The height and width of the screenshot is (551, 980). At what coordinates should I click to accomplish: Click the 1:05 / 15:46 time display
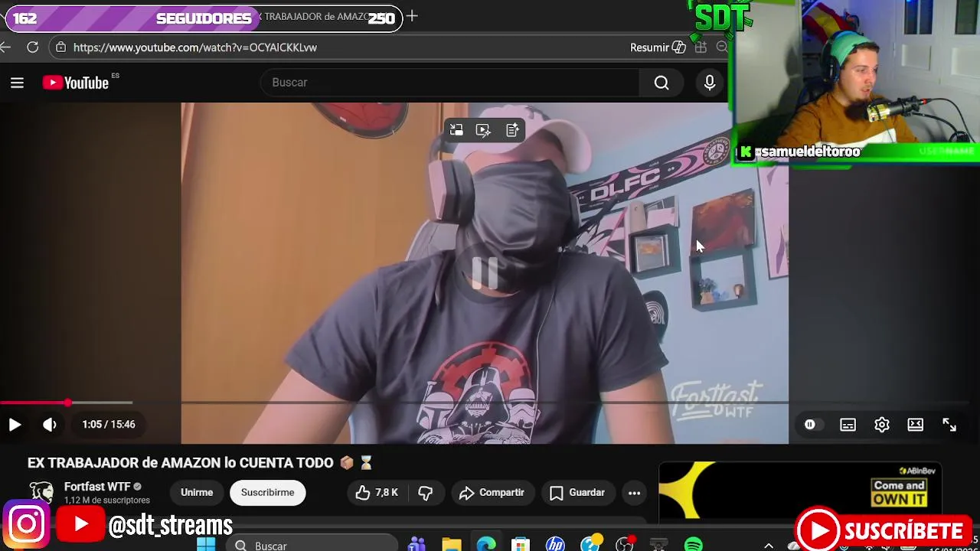109,425
